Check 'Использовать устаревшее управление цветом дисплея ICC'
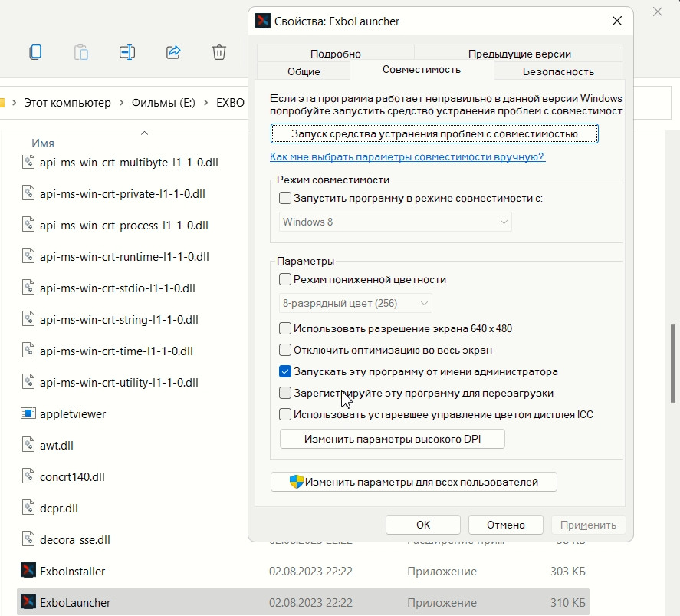The image size is (680, 616). pyautogui.click(x=285, y=414)
